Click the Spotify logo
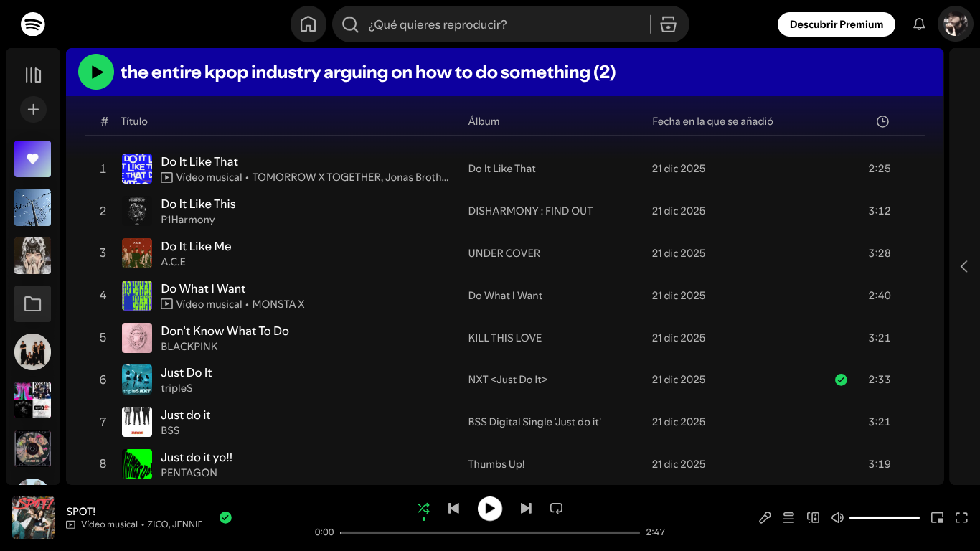 [x=32, y=24]
